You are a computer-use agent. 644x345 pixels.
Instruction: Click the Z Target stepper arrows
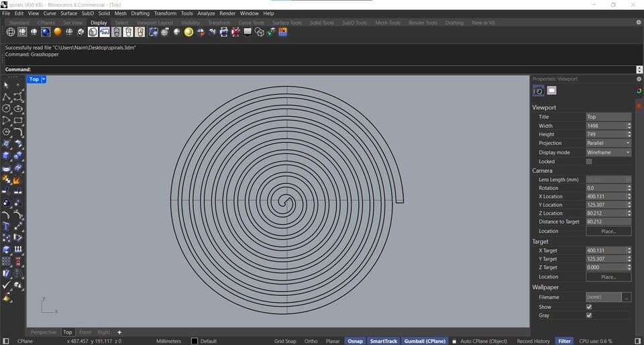629,267
